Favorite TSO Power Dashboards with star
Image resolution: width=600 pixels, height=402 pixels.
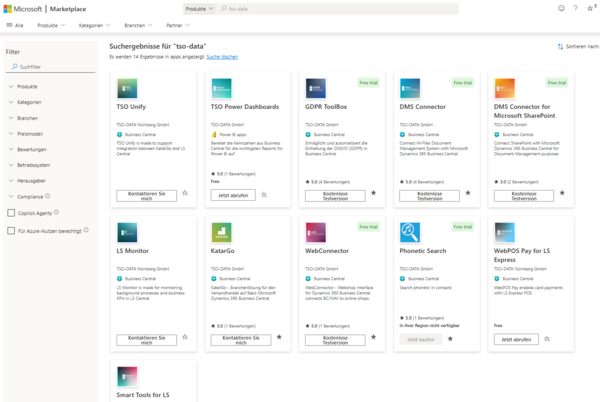pyautogui.click(x=264, y=195)
